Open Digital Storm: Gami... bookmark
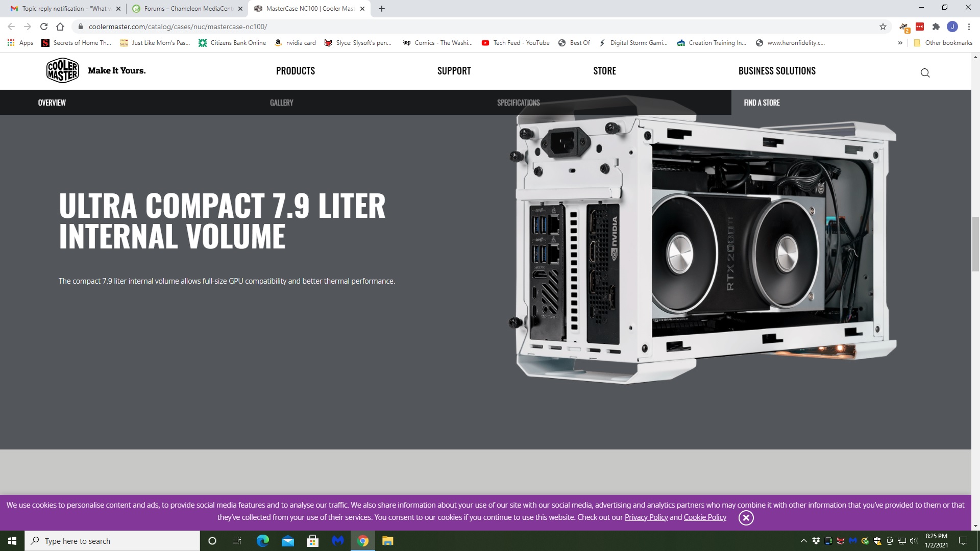 pyautogui.click(x=633, y=43)
